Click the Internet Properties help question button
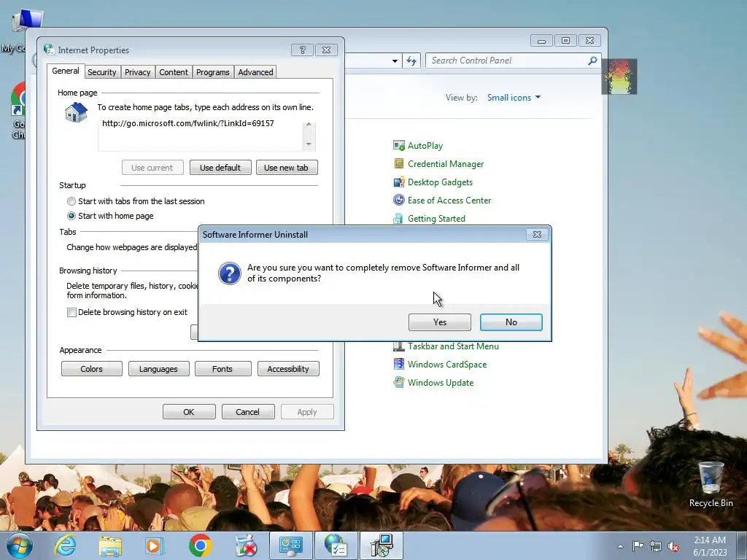747x560 pixels. coord(303,50)
